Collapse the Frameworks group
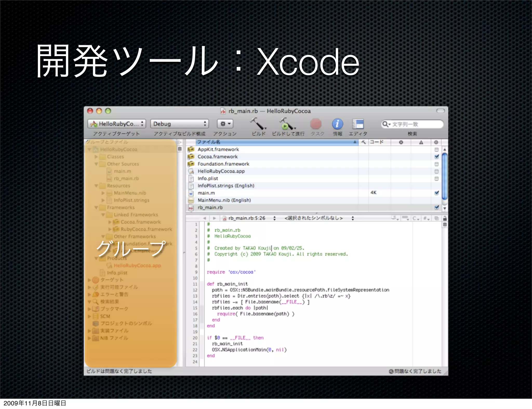 click(96, 208)
